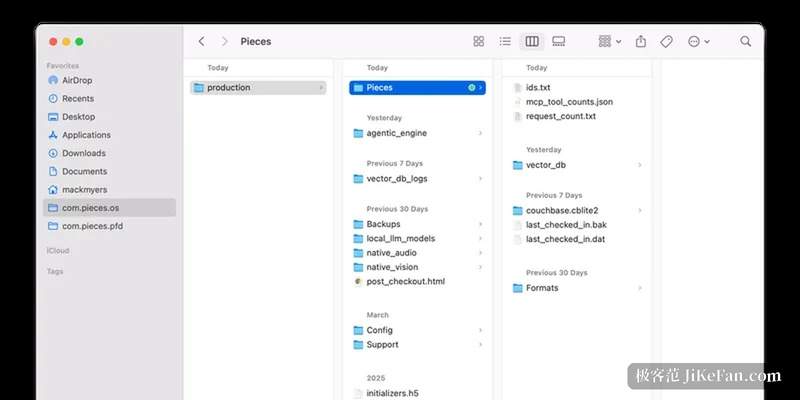
Task: Click the Share toolbar icon
Action: pyautogui.click(x=641, y=41)
